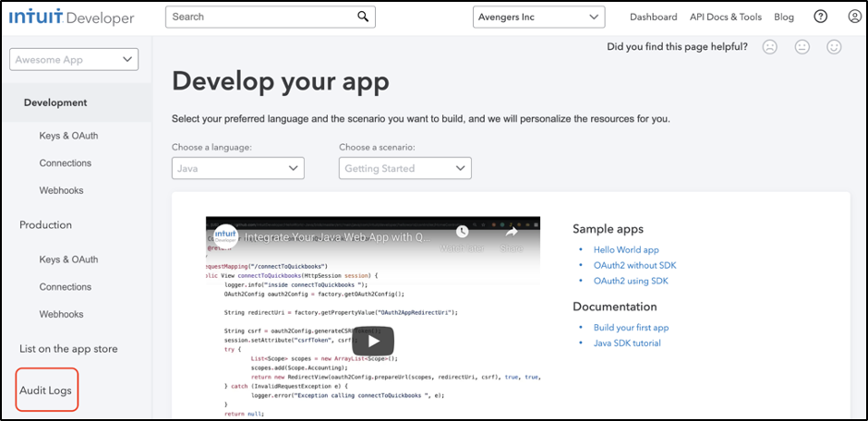Image resolution: width=868 pixels, height=421 pixels.
Task: Open Dashboard in the top navigation
Action: tap(653, 18)
